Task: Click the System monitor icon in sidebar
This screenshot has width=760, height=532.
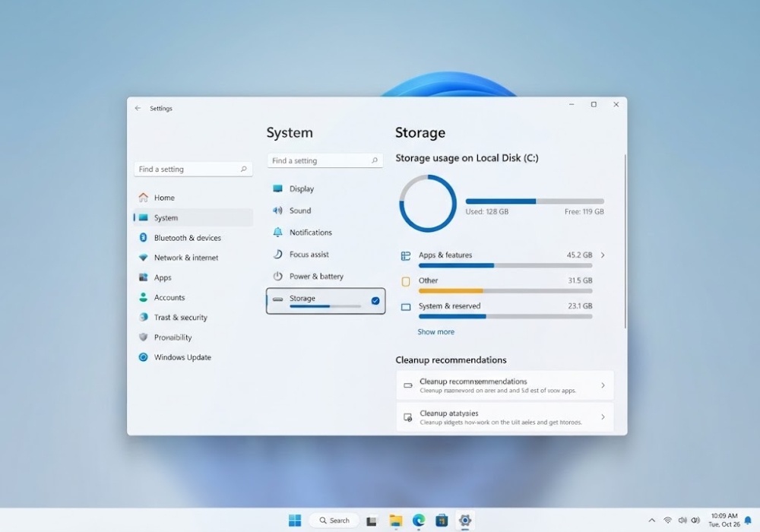Action: click(x=143, y=217)
